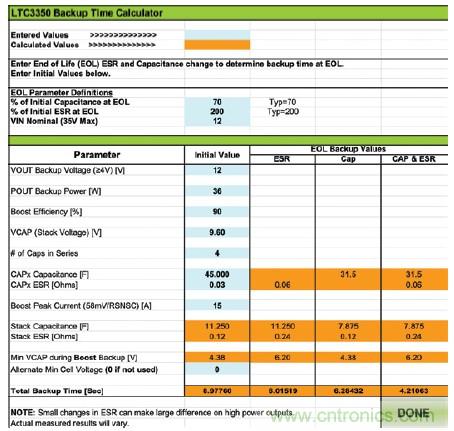Select the Total Backup Time initial value cell
This screenshot has height=431, width=454.
[217, 391]
